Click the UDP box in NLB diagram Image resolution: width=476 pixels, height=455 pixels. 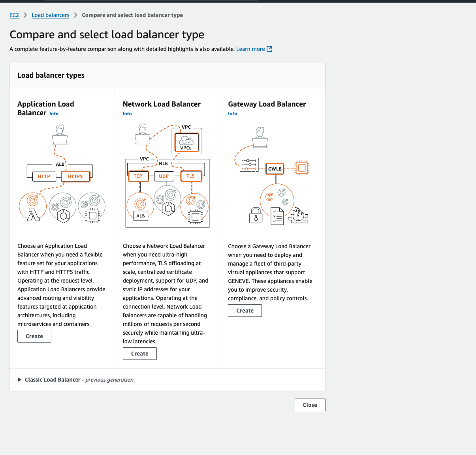point(164,176)
